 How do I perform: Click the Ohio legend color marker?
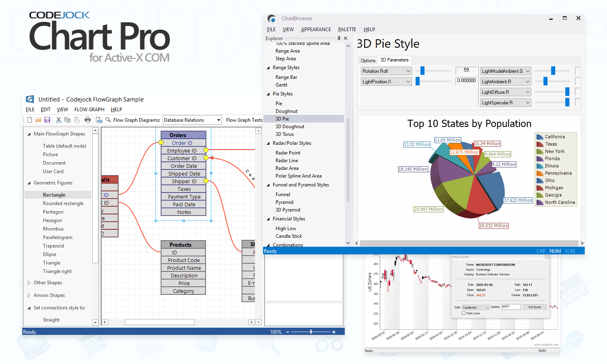(x=540, y=180)
